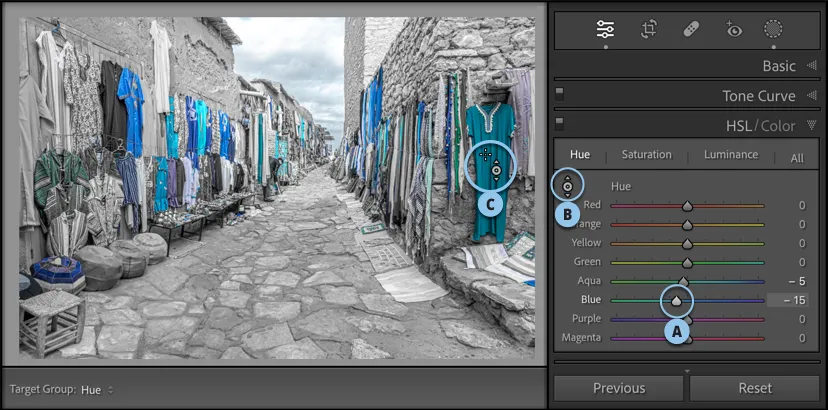
Task: Toggle the HSL / Color panel switch
Action: pyautogui.click(x=559, y=124)
